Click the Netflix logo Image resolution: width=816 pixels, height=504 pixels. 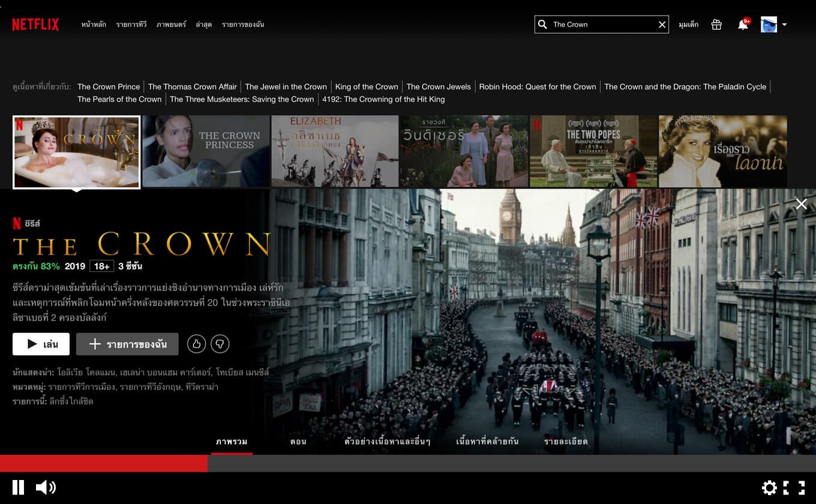click(x=35, y=25)
